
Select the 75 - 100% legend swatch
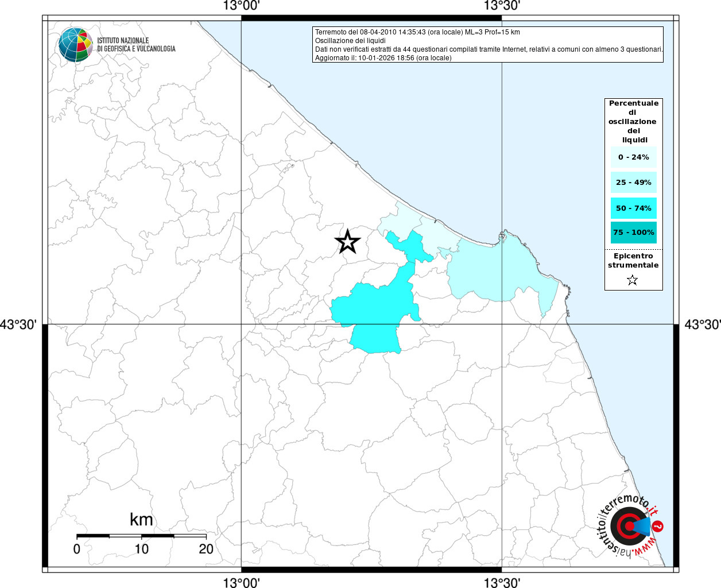click(633, 233)
